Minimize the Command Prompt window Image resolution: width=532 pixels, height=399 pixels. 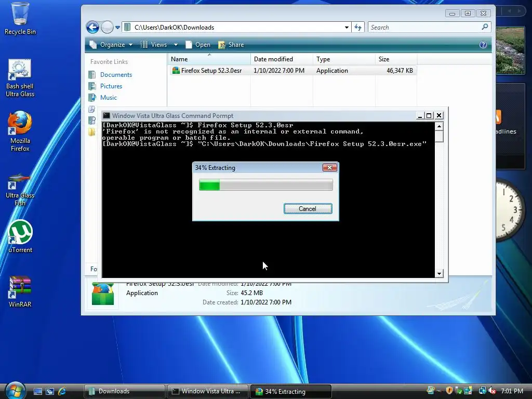(420, 116)
